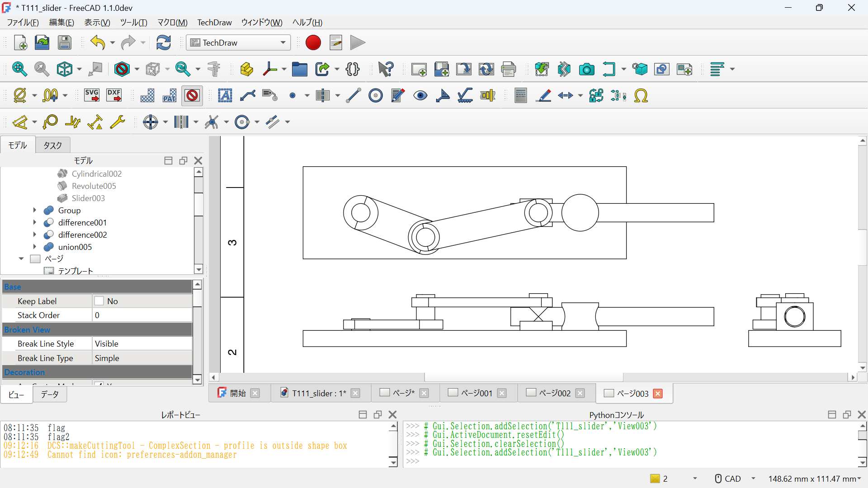The image size is (868, 488).
Task: Click the wrench tool icon
Action: (x=118, y=122)
